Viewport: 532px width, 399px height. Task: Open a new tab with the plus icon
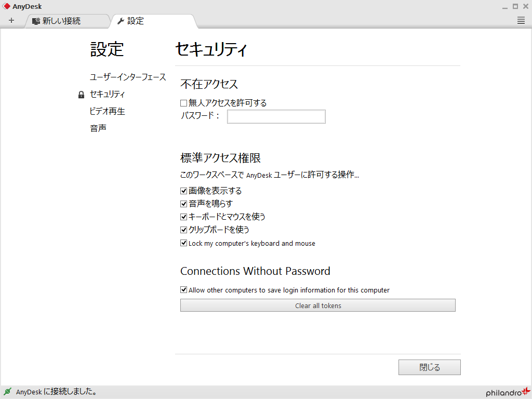click(x=11, y=20)
